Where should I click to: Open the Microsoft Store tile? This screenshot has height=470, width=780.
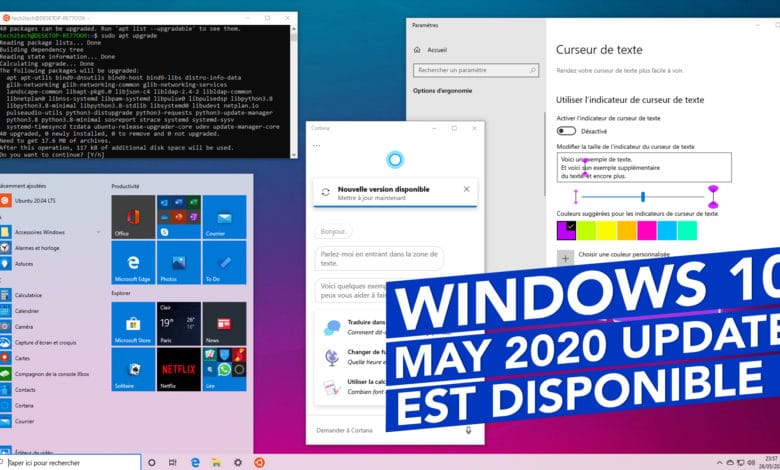pyautogui.click(x=133, y=323)
